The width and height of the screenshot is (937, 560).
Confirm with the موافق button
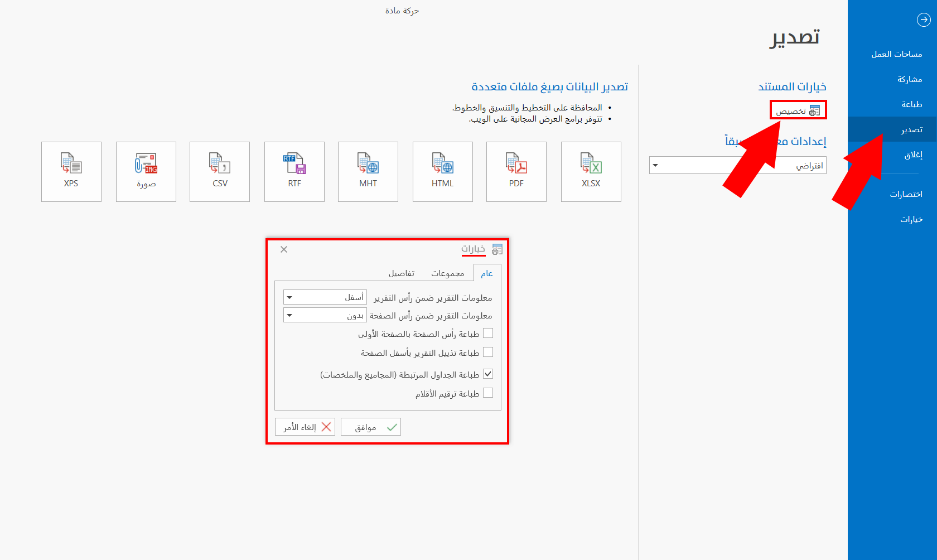coord(371,427)
